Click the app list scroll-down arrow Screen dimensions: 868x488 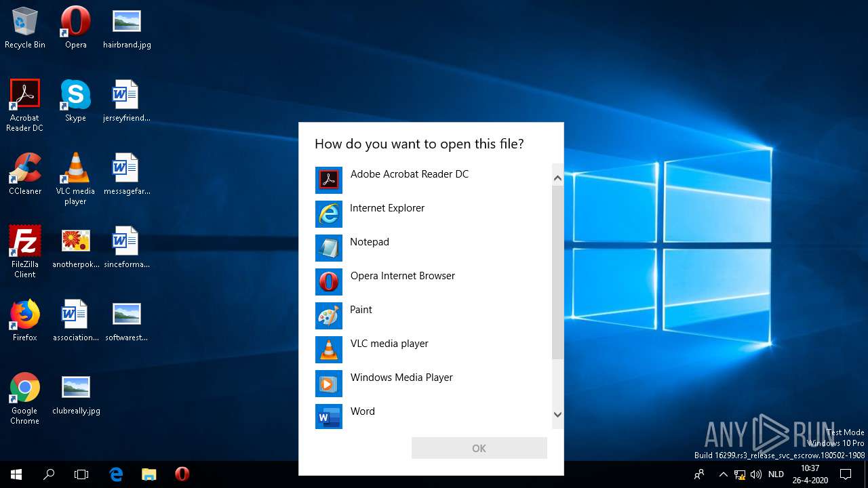tap(558, 414)
